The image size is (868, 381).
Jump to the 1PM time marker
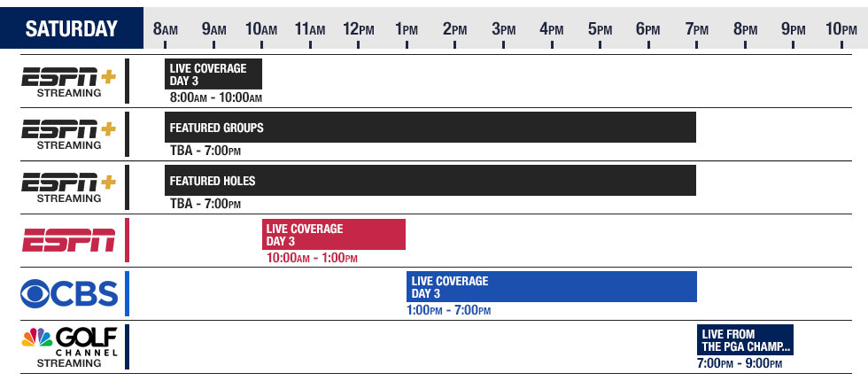click(x=407, y=29)
